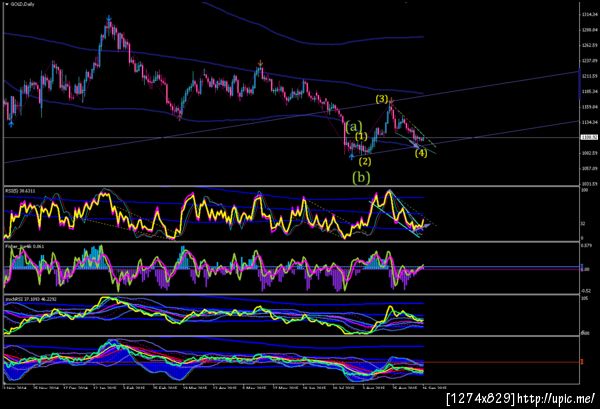Select the orange arrow above the mid-chart peak

coord(260,63)
